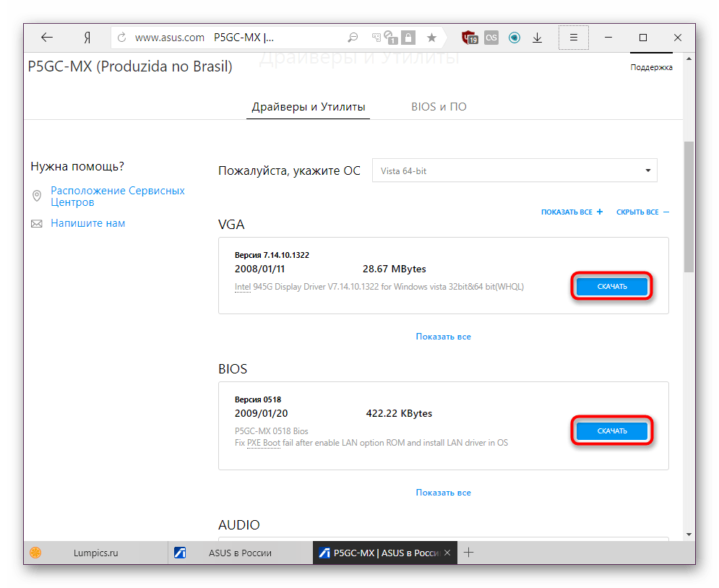The image size is (719, 588).
Task: Expand all with ПОКАЗАТЬ ВСЕ +
Action: 572,212
